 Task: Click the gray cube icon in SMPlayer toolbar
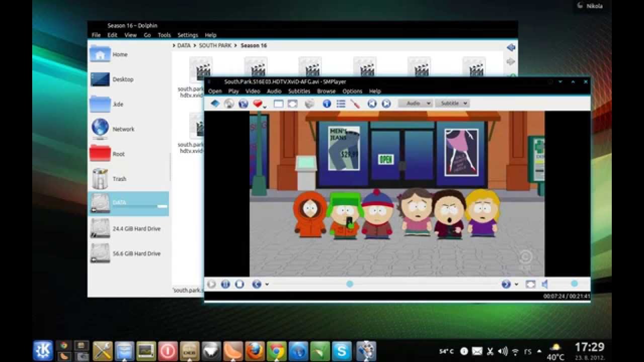(x=309, y=104)
